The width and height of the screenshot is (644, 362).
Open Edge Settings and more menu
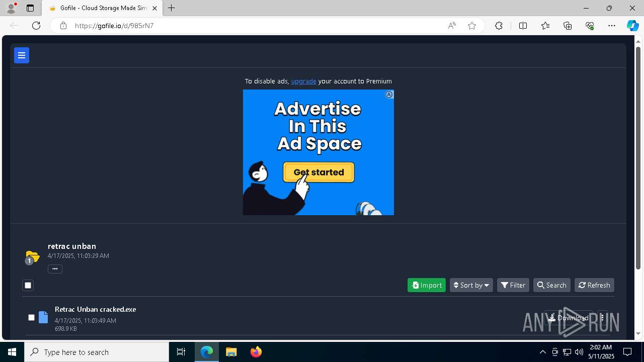coord(612,26)
